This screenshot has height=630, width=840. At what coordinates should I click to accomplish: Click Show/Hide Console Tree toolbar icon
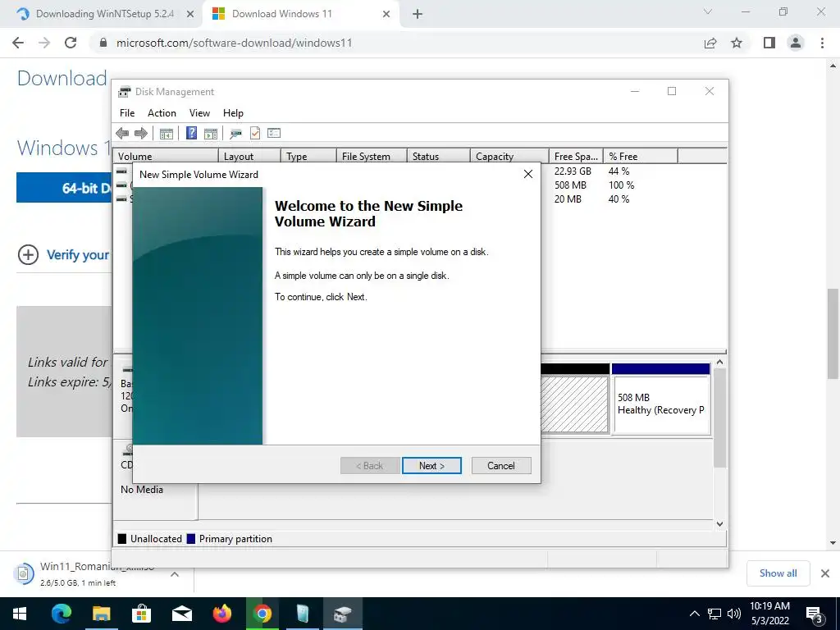pos(166,134)
